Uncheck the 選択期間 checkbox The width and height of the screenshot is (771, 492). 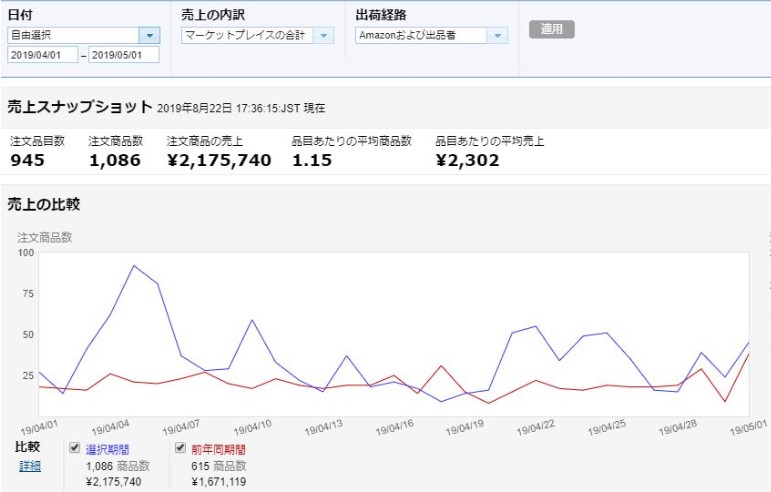coord(75,449)
